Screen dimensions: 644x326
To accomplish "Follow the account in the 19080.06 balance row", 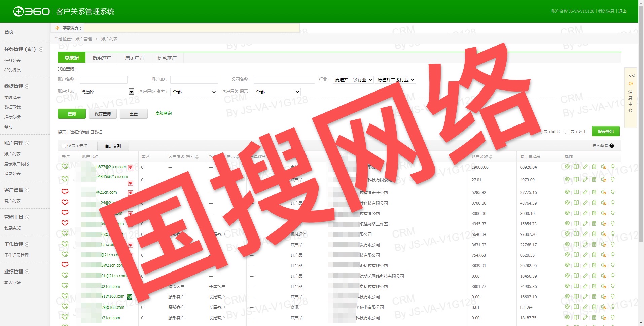I will click(65, 166).
